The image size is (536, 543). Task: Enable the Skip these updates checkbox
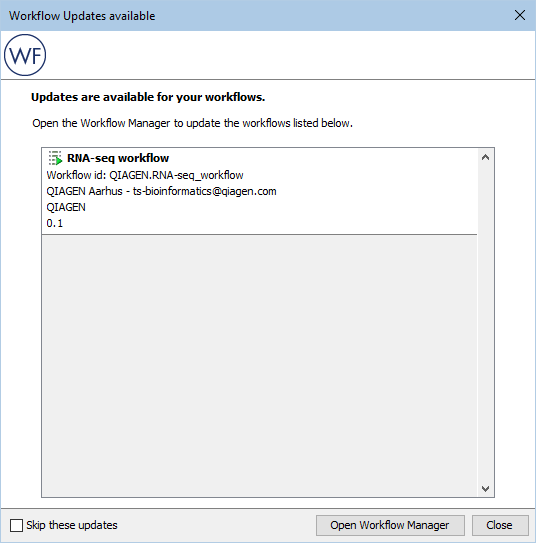pyautogui.click(x=16, y=525)
